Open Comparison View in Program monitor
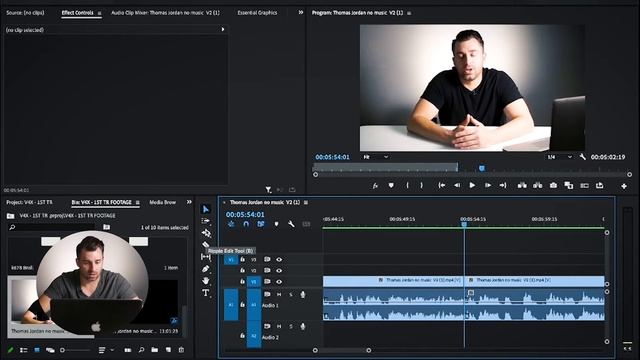Image resolution: width=640 pixels, height=360 pixels. coord(569,185)
